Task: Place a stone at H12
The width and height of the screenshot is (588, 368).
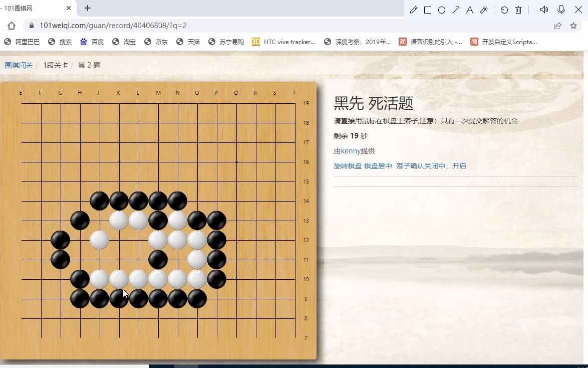Action: click(x=80, y=240)
